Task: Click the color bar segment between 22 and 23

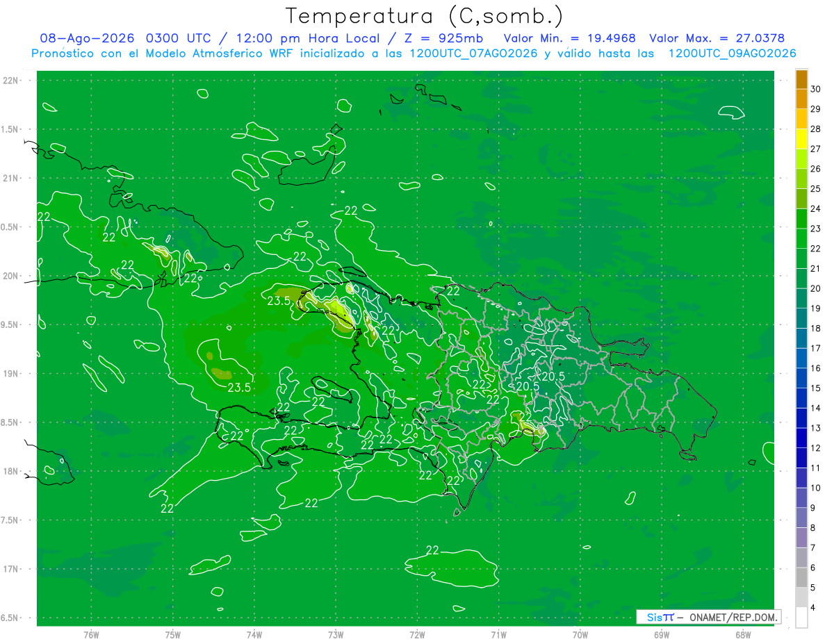Action: [801, 238]
